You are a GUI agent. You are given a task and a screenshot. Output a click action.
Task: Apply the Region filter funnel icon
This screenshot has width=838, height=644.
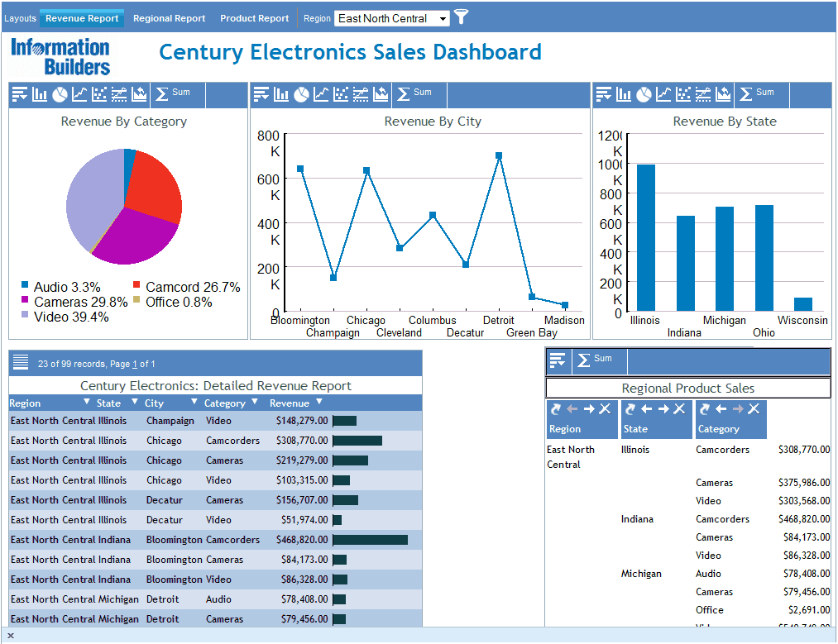point(461,17)
